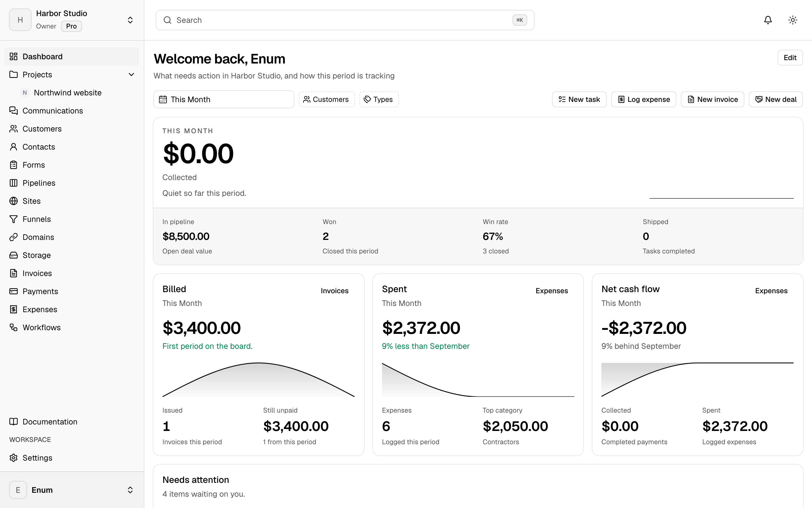Select Pipelines label in the sidebar
The height and width of the screenshot is (508, 812).
pyautogui.click(x=39, y=183)
